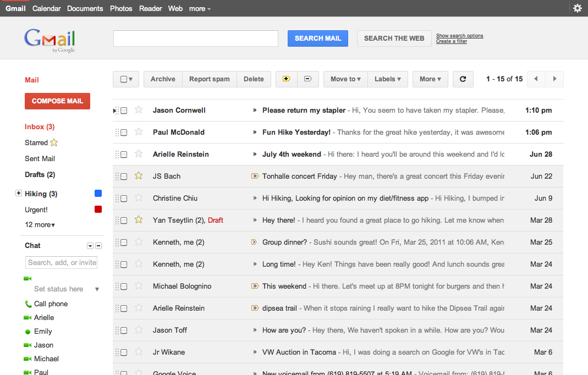The image size is (588, 375).
Task: Open Calendar from the top bar
Action: (47, 8)
